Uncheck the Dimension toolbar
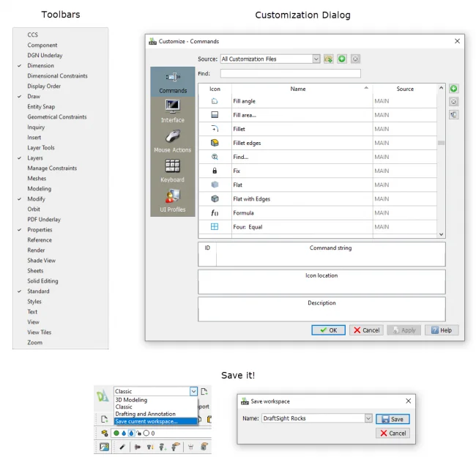476x468 pixels. coord(40,65)
